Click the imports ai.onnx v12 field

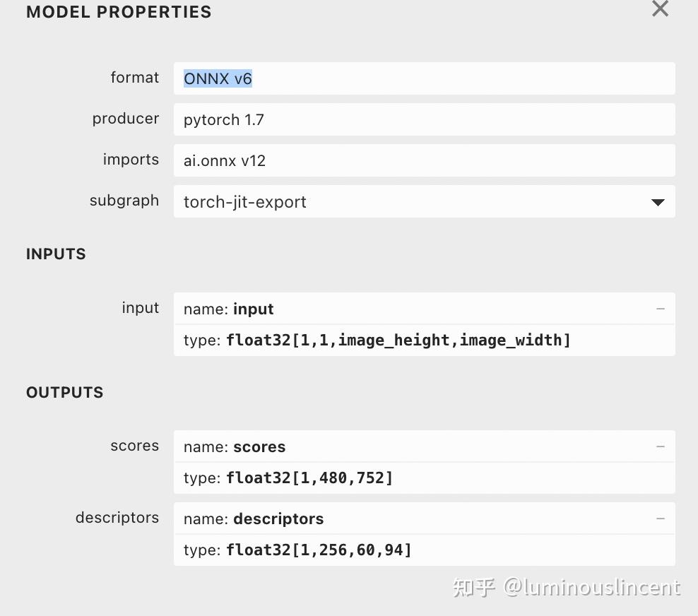point(424,160)
